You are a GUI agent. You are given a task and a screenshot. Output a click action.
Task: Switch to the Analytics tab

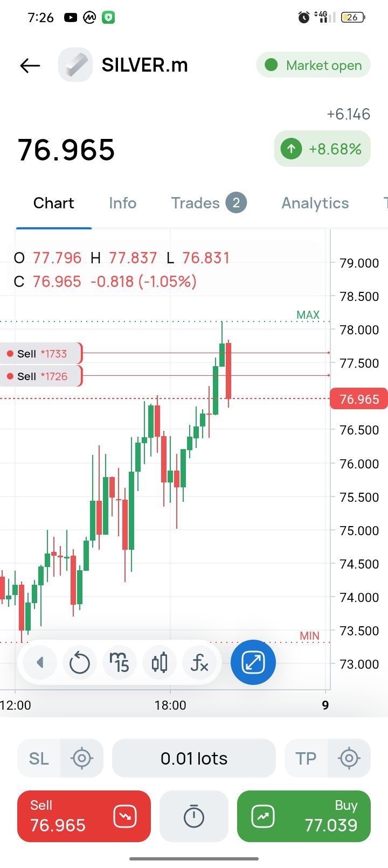pyautogui.click(x=315, y=203)
